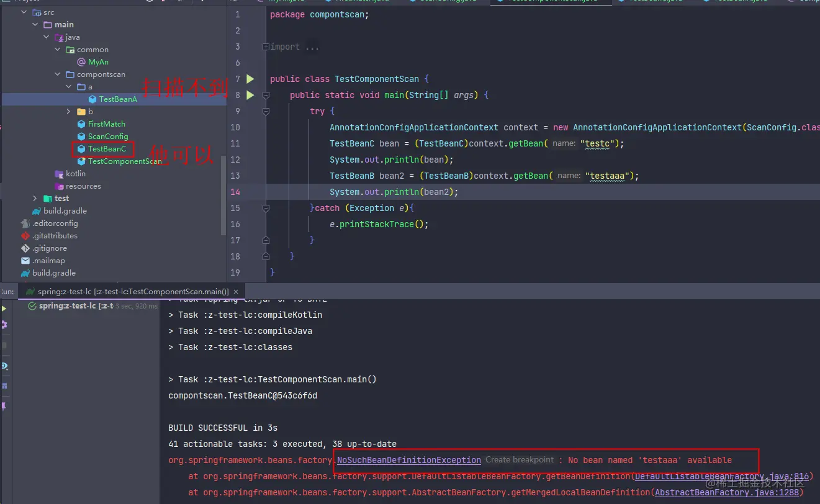This screenshot has width=820, height=504.
Task: Collapse the src folder node
Action: click(24, 12)
